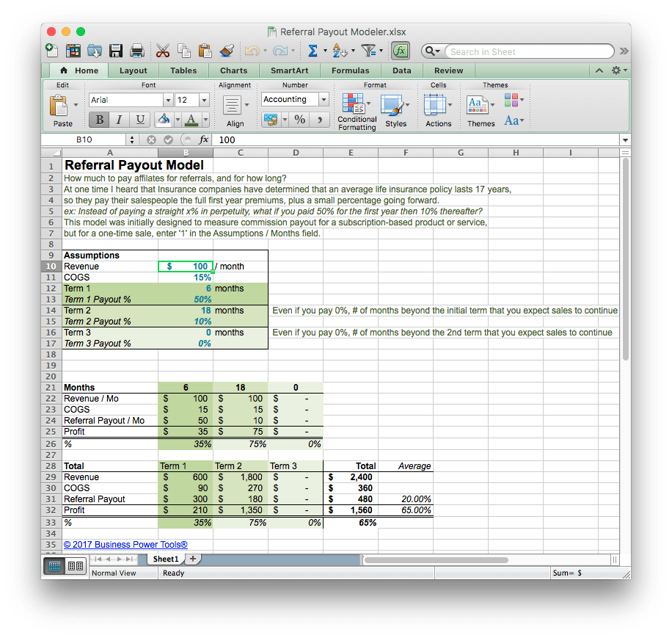Open Conditional Formatting

357,112
